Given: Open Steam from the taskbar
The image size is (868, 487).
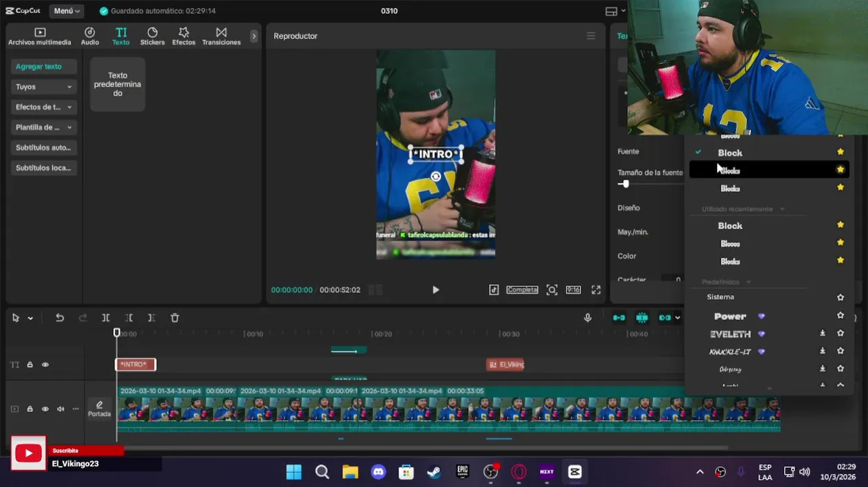Looking at the screenshot, I should click(x=434, y=471).
